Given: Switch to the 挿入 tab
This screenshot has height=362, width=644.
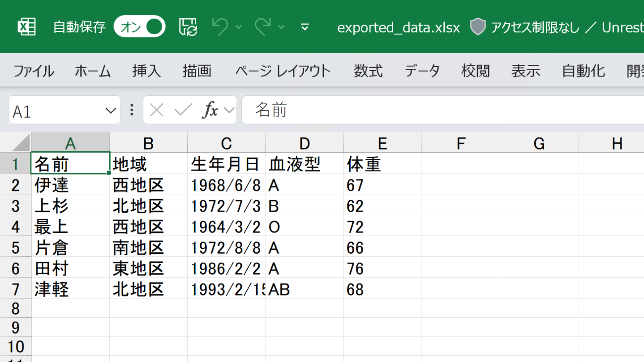Looking at the screenshot, I should [x=146, y=71].
